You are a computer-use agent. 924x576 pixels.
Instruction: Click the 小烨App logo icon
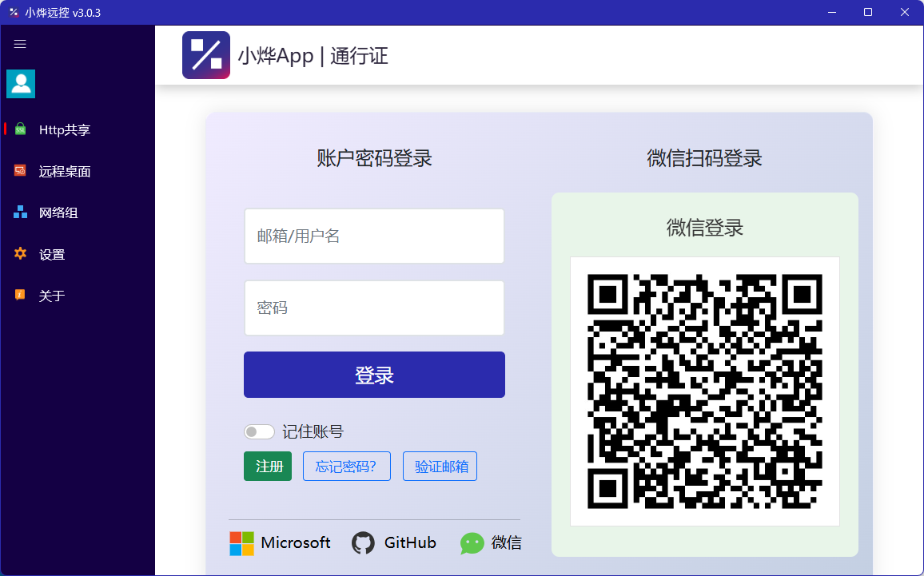206,55
